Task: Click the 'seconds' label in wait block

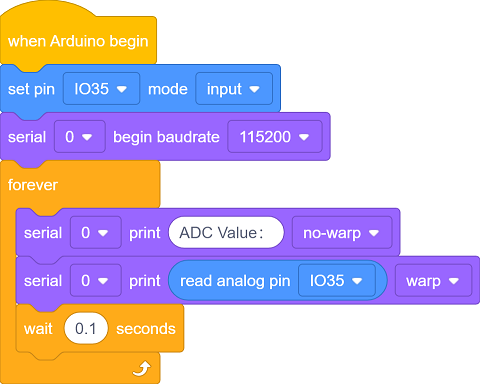Action: pyautogui.click(x=146, y=329)
